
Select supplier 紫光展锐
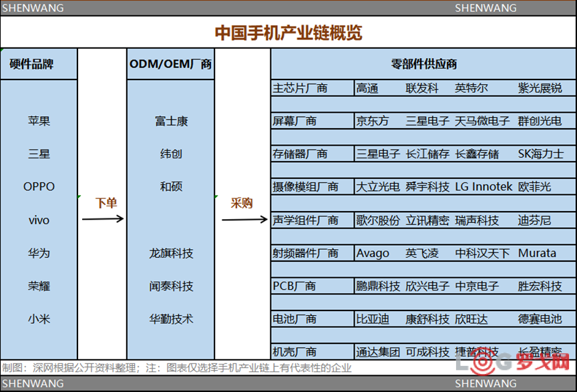[540, 88]
